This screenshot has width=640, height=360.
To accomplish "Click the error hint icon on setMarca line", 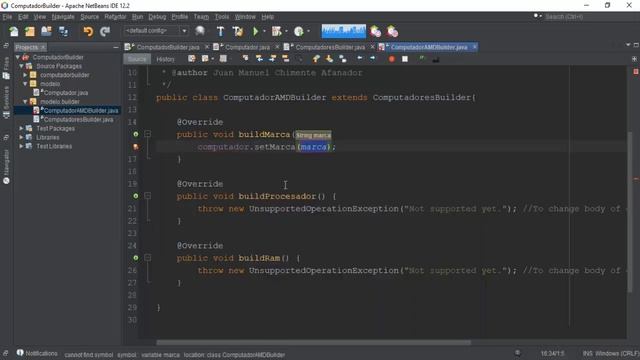I will coord(136,147).
